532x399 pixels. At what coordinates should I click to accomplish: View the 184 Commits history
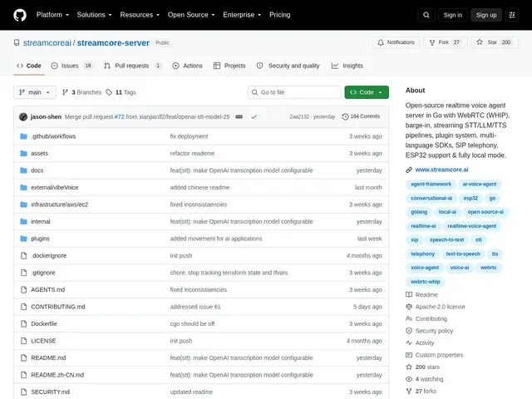(361, 116)
